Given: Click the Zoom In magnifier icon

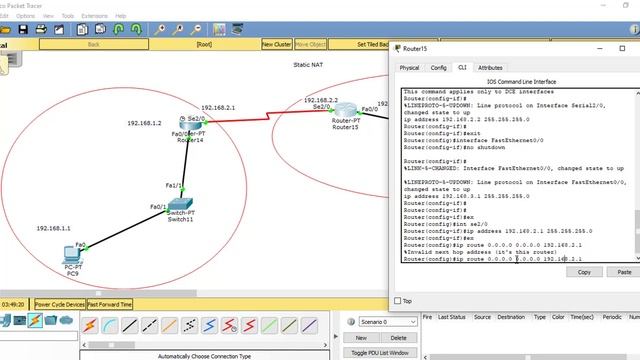Looking at the screenshot, I should [160, 29].
